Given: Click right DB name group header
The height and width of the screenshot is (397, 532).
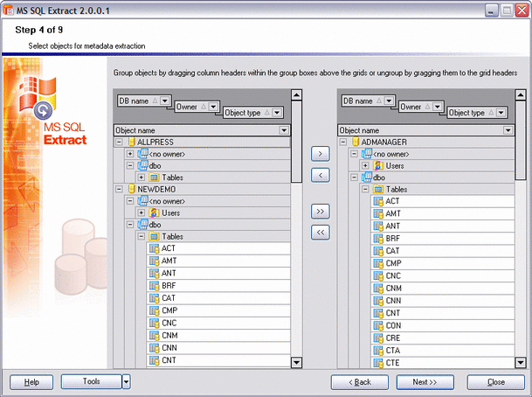Looking at the screenshot, I should [x=368, y=101].
